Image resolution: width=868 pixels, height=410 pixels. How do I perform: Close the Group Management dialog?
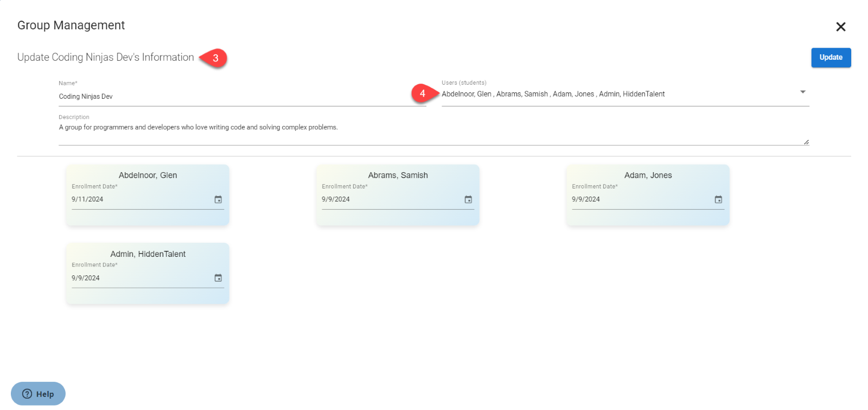point(840,27)
